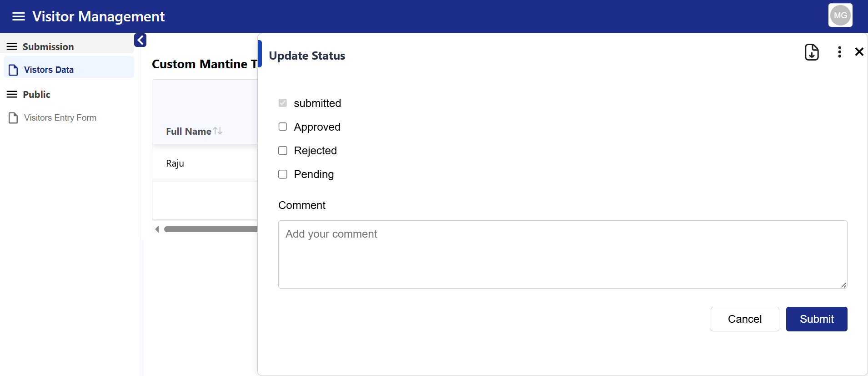
Task: Click the download document icon
Action: (811, 52)
